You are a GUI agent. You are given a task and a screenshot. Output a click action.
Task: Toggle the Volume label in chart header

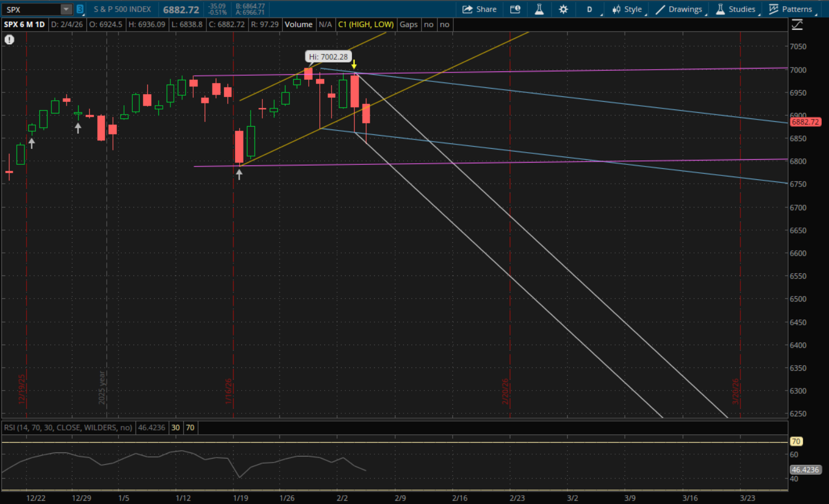(298, 24)
